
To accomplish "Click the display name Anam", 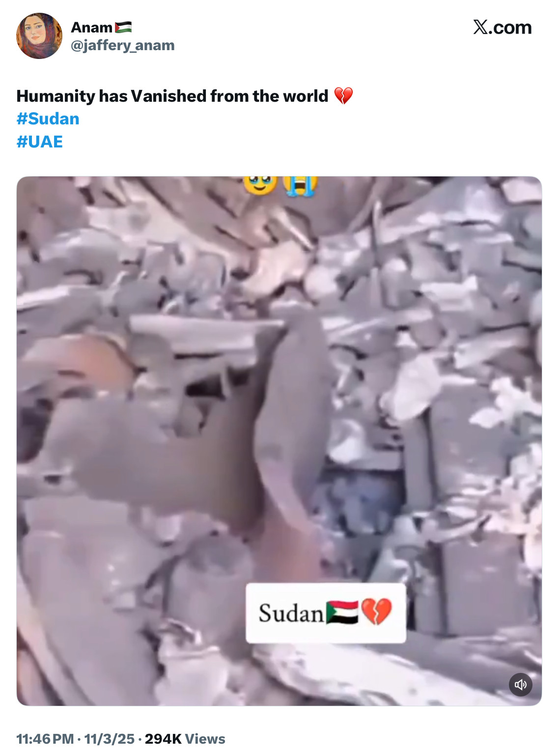I will click(92, 28).
